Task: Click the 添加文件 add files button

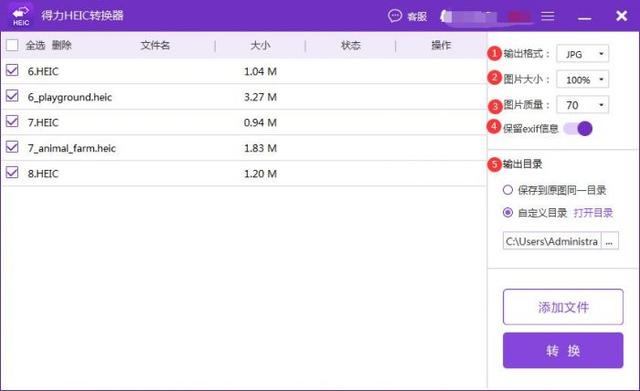Action: pos(563,307)
